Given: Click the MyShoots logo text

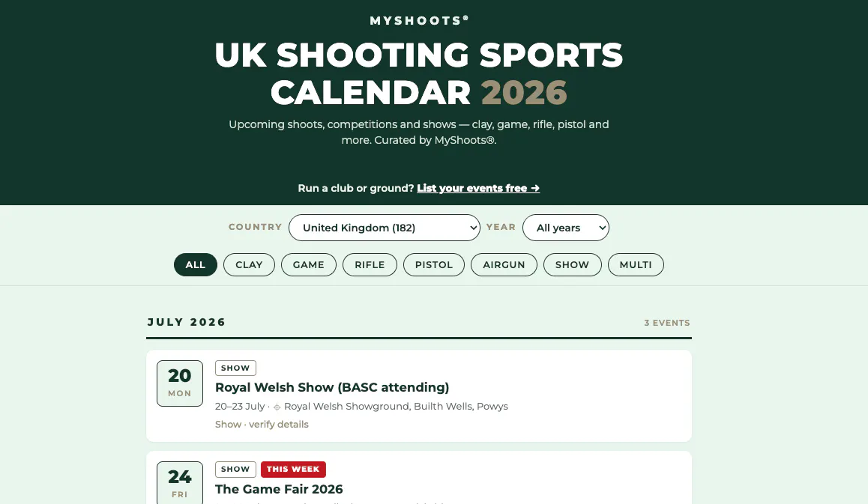Looking at the screenshot, I should (x=419, y=20).
